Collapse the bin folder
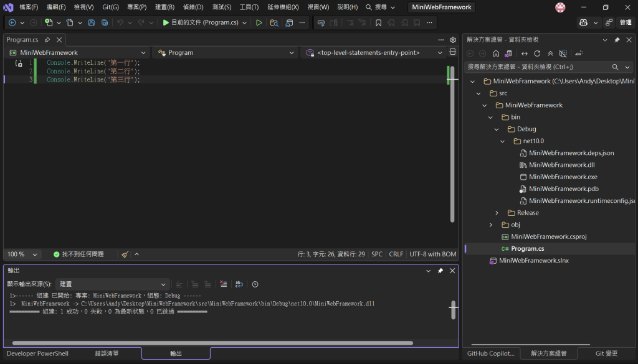 coord(491,118)
